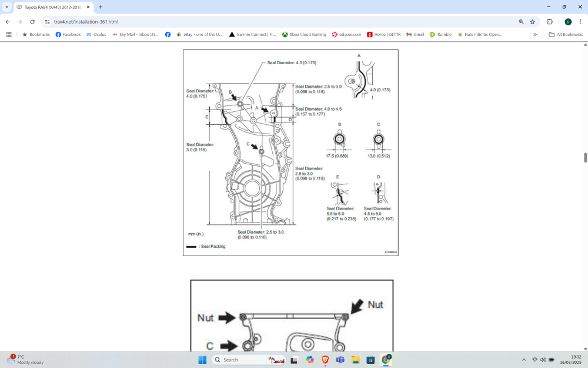
Task: Open the apps grid icon in bookmarks bar
Action: [x=9, y=34]
